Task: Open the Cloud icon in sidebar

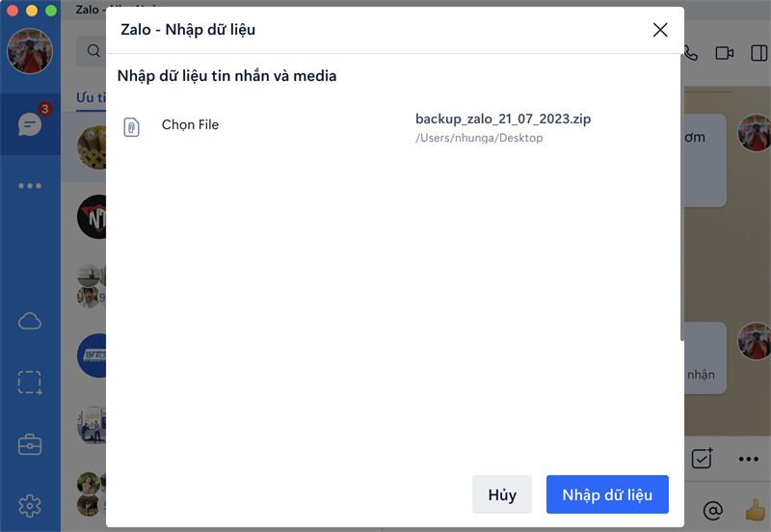Action: (30, 322)
